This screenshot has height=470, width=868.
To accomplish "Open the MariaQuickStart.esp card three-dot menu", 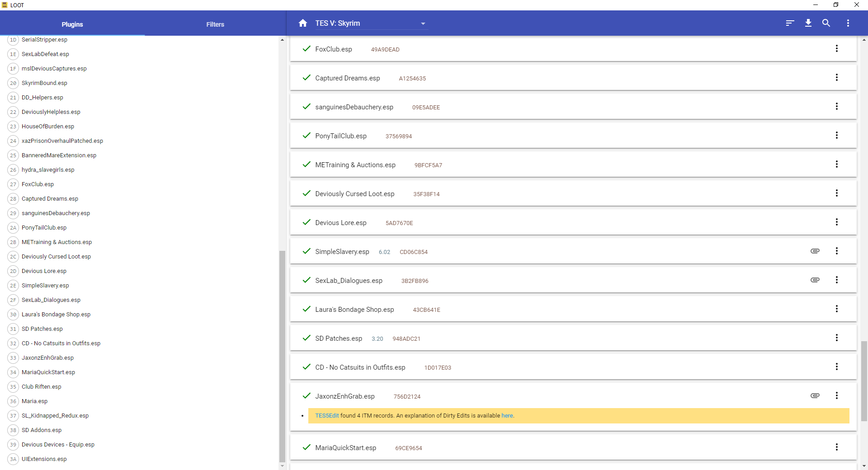I will pyautogui.click(x=837, y=447).
